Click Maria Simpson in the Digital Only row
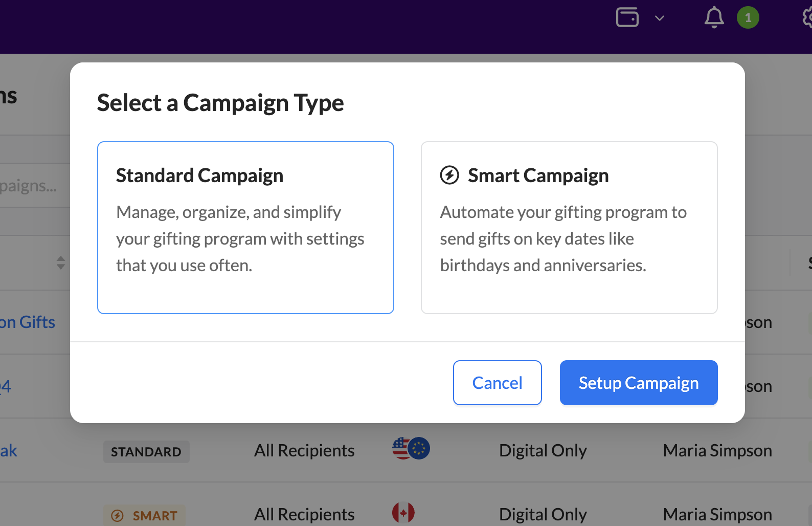 click(717, 451)
